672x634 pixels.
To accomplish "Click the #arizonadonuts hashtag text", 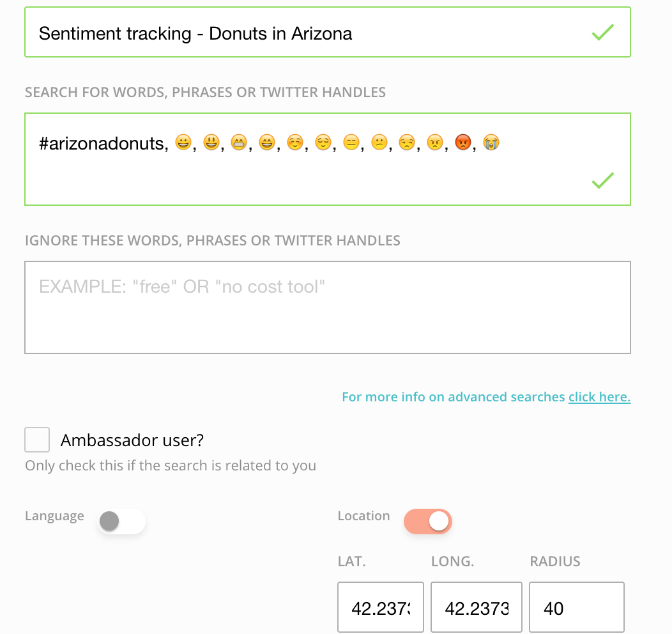I will 102,143.
